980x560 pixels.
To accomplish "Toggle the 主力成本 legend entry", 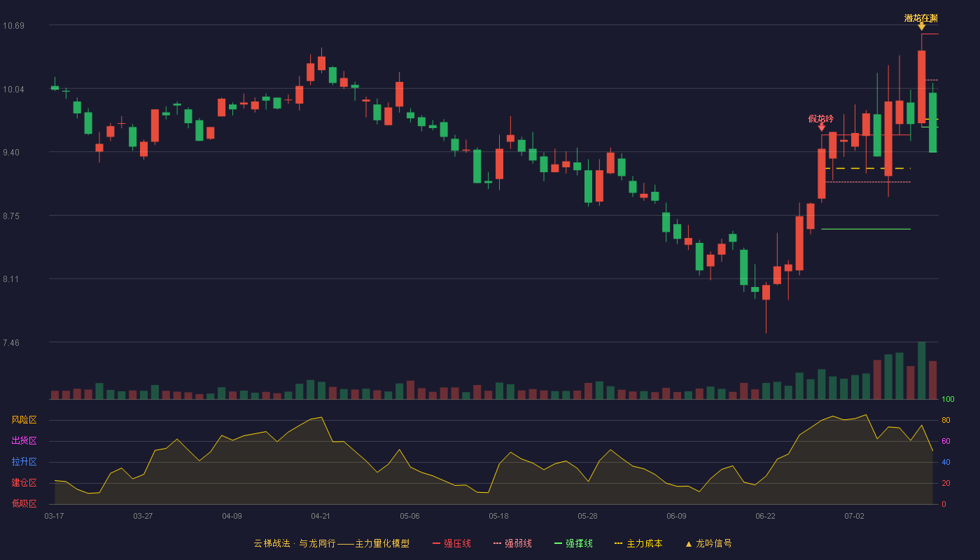I will pyautogui.click(x=638, y=543).
